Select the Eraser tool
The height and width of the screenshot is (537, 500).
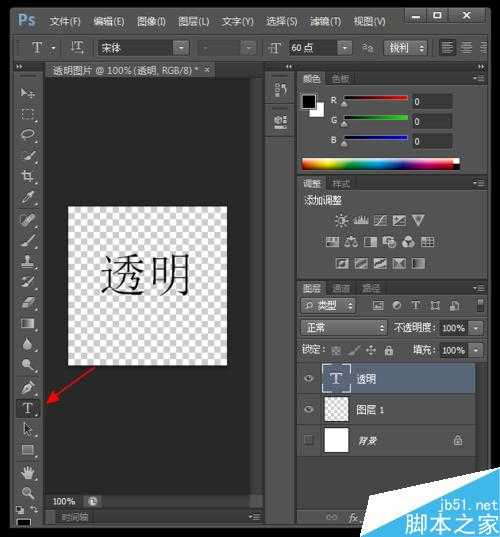tap(27, 303)
